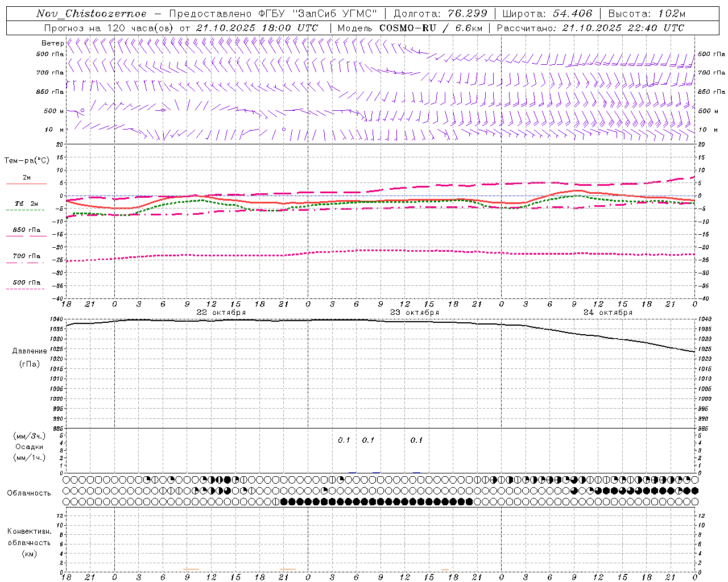This screenshot has height=582, width=728.
Task: Click the (гПа) unit label under Давление
Action: pos(30,364)
